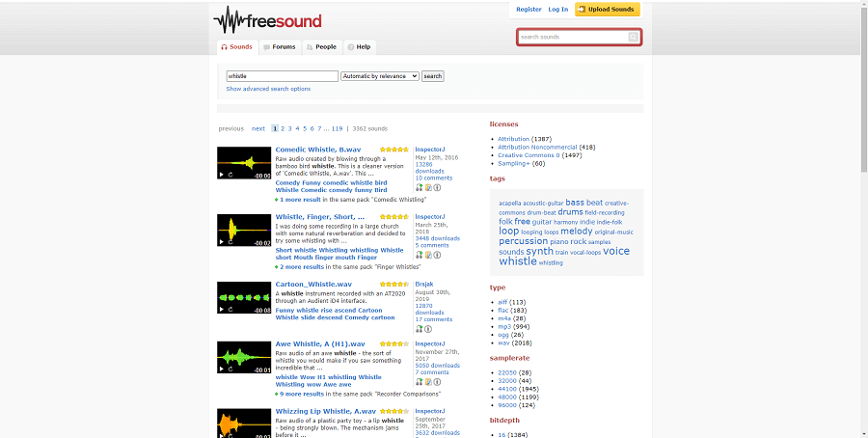Open the Sounds tab
This screenshot has width=868, height=438.
pos(236,47)
